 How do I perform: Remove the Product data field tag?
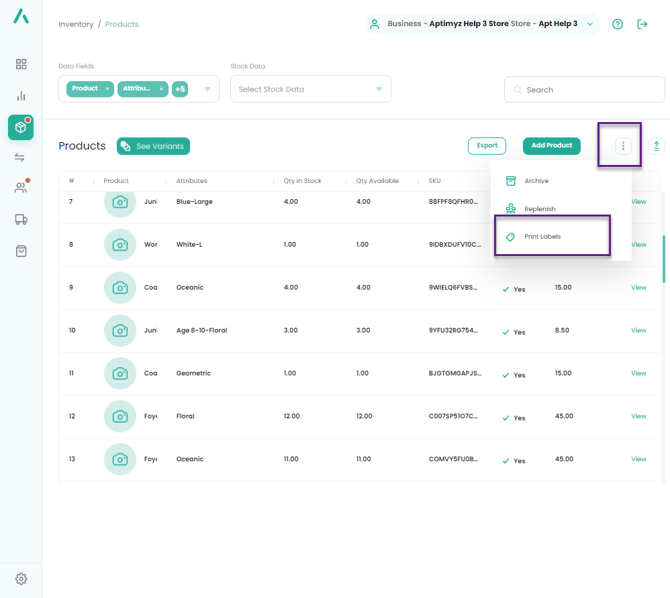coord(107,89)
